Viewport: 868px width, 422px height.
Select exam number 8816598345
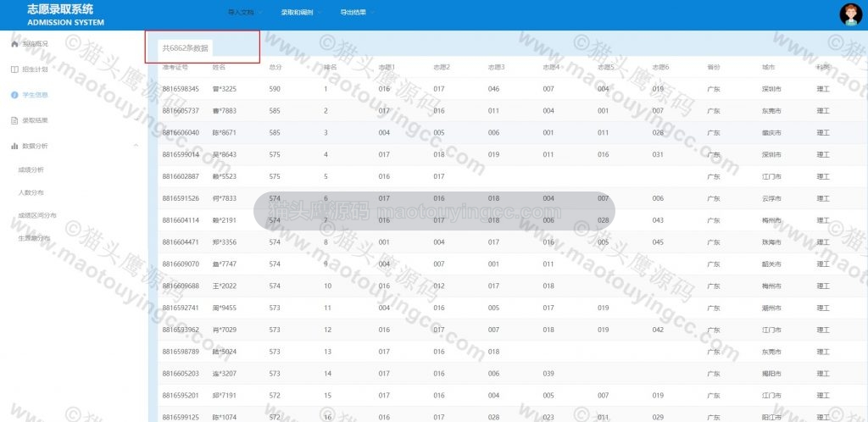pyautogui.click(x=181, y=89)
